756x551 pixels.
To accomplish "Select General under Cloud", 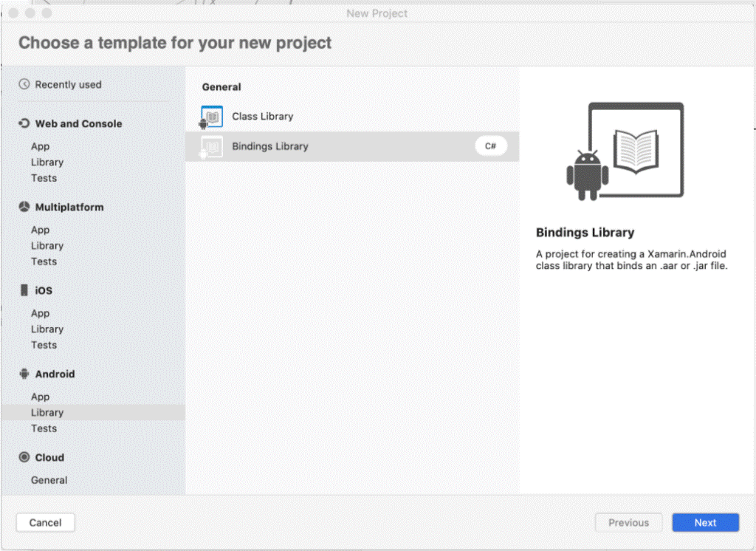I will [49, 480].
